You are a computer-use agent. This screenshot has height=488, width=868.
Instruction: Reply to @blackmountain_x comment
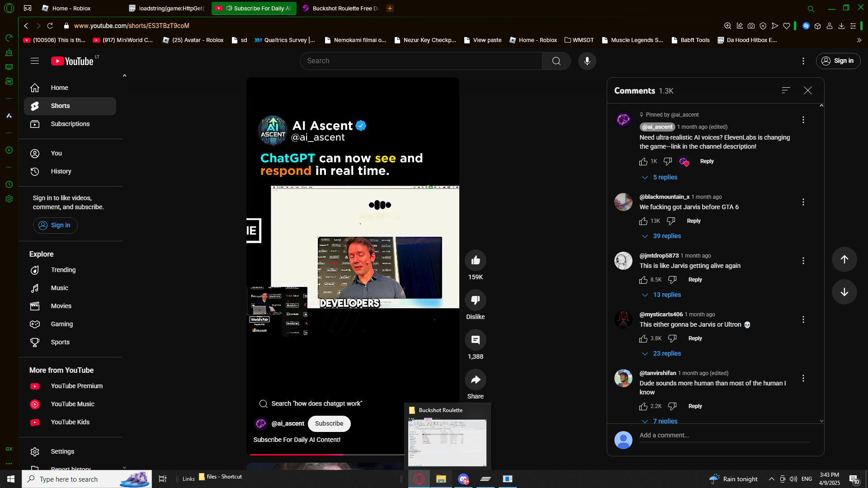[693, 221]
